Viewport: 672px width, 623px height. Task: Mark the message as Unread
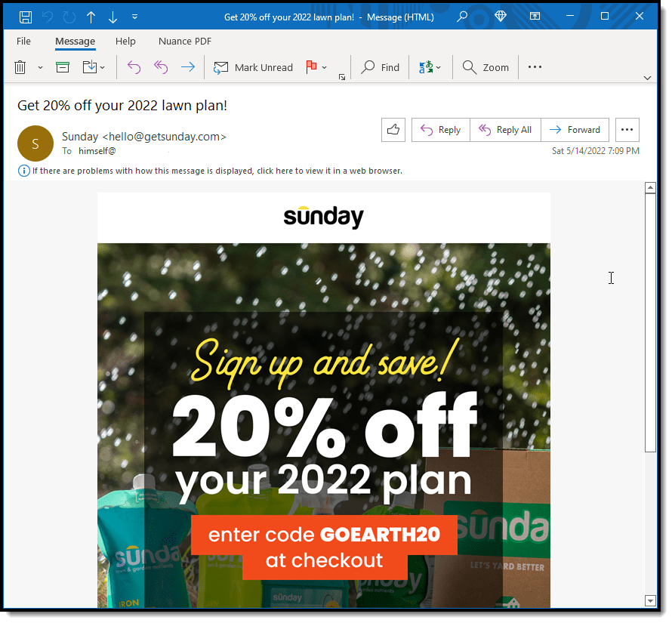254,67
